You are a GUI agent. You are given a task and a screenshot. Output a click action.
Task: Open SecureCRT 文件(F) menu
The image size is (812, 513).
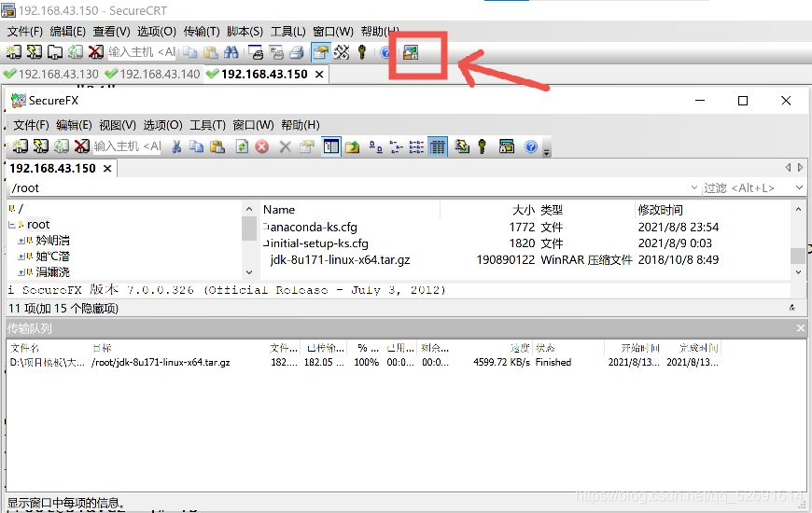click(24, 32)
